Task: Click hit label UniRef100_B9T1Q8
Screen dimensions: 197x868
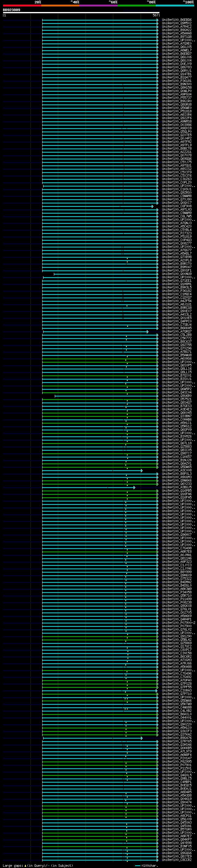Action: point(177,37)
